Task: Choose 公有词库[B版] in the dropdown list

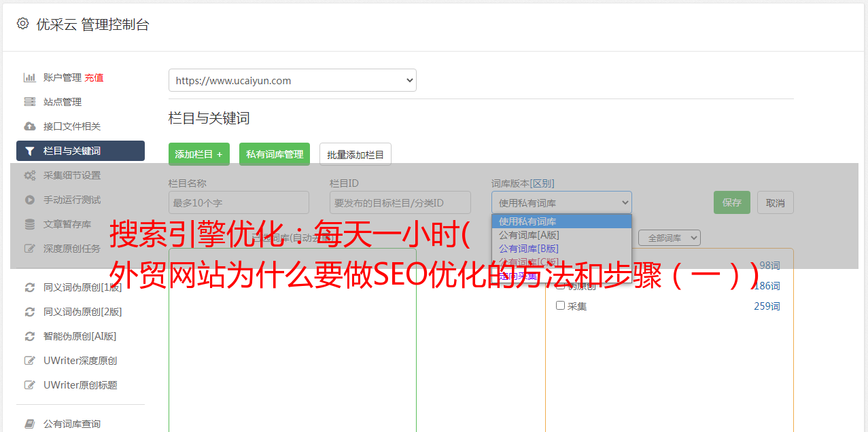Action: (x=561, y=249)
